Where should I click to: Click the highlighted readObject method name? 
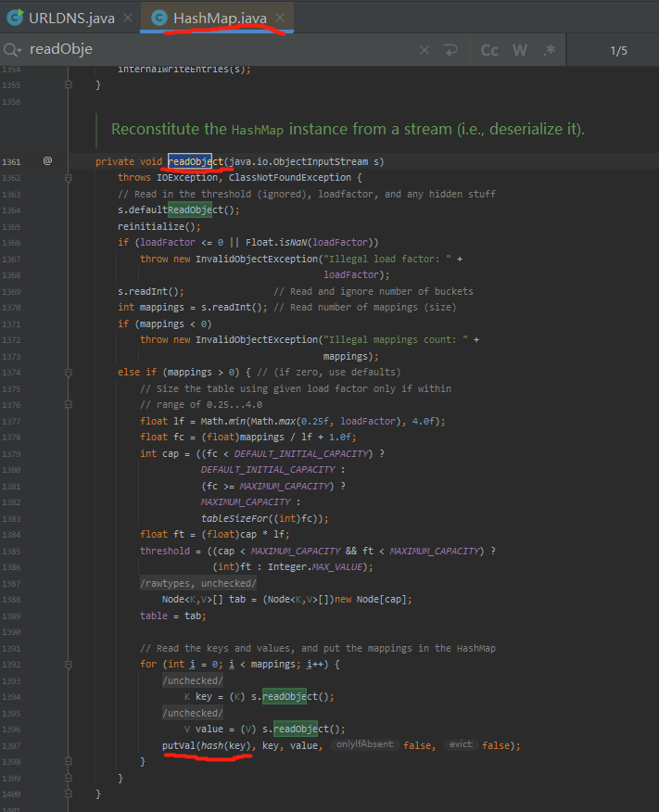click(196, 161)
